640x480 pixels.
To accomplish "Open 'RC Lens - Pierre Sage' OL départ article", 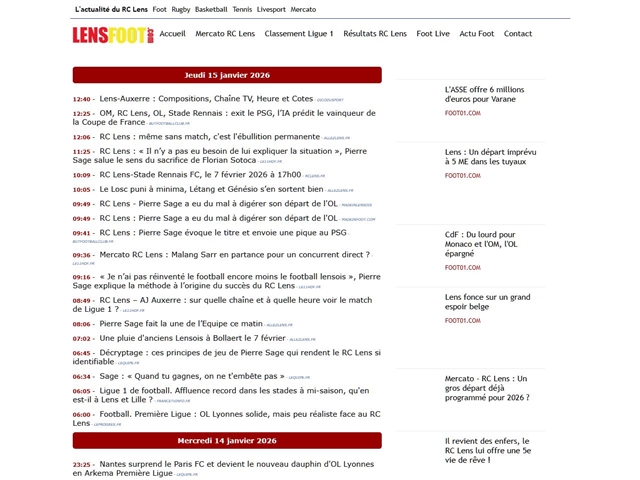I will (218, 204).
